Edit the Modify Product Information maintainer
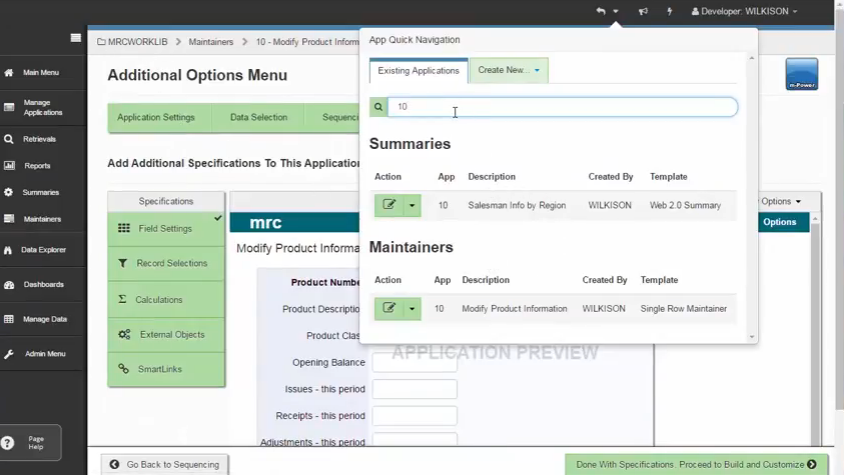This screenshot has height=475, width=844. click(x=389, y=309)
